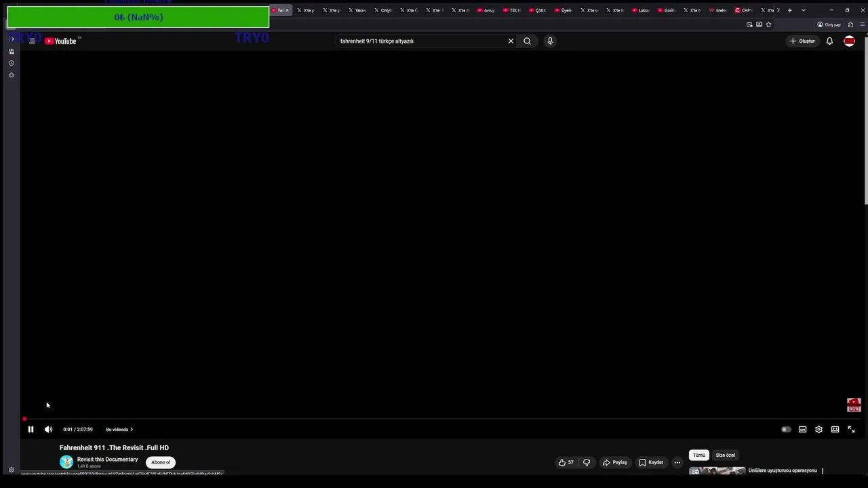868x488 pixels.
Task: Switch to the ÇAKK tab
Action: pyautogui.click(x=538, y=10)
